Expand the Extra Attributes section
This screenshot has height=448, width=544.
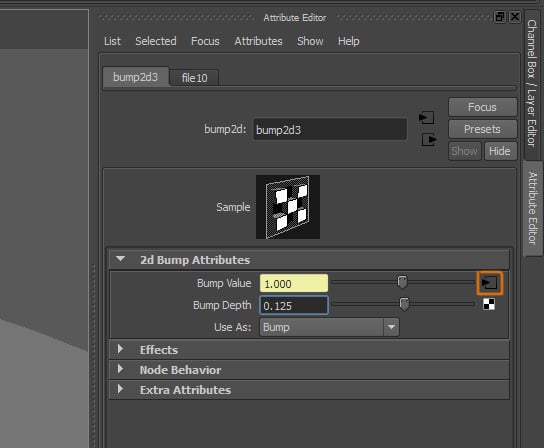coord(309,390)
